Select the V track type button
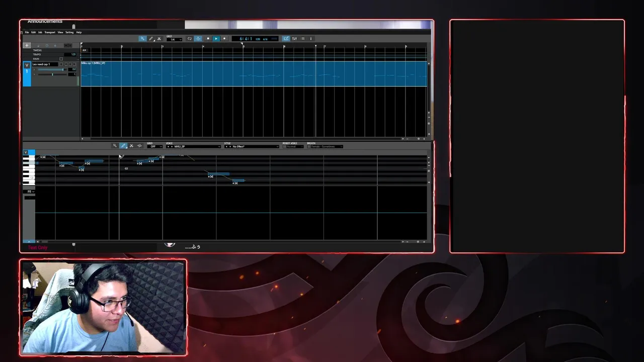The image size is (644, 362). tap(27, 65)
